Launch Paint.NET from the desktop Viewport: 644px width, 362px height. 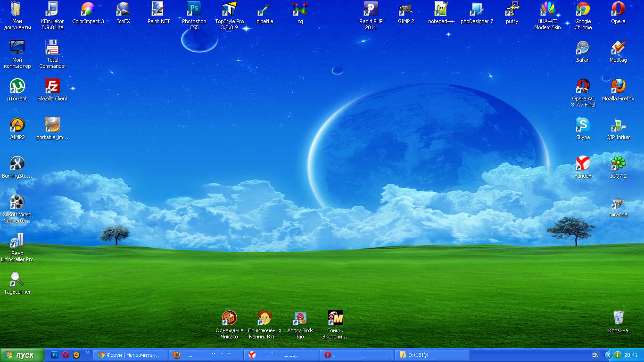tap(158, 9)
